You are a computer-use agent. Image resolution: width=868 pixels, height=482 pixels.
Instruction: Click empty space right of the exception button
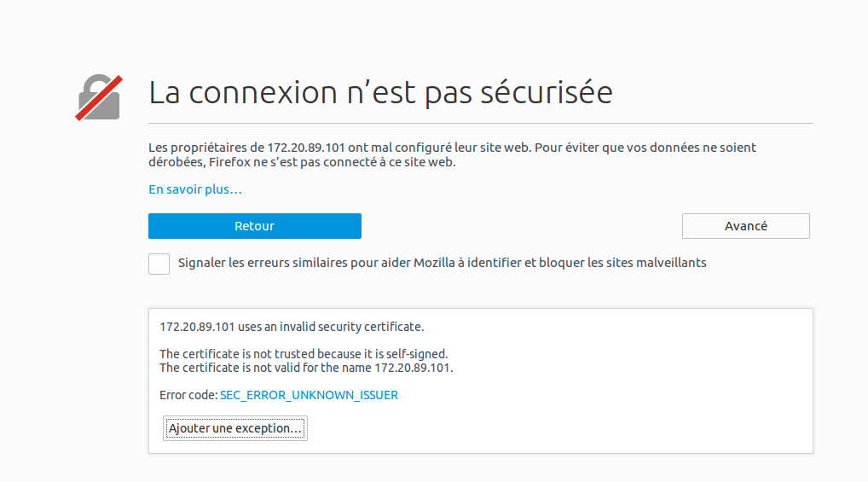tap(554, 428)
